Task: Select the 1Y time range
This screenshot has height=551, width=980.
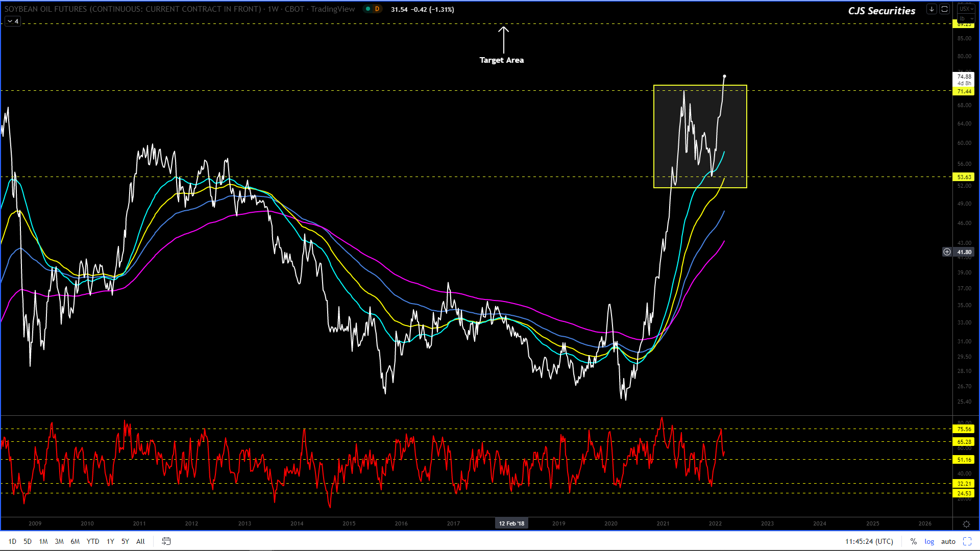Action: click(x=110, y=541)
